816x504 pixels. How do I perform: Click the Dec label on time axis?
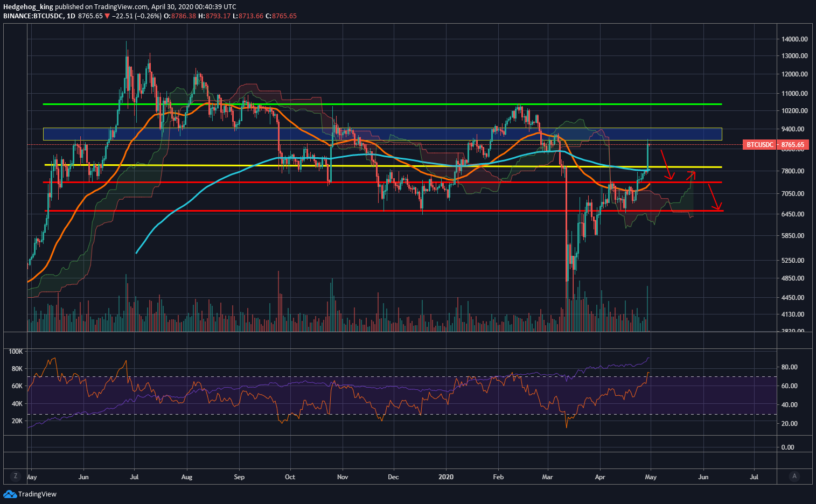[x=393, y=477]
